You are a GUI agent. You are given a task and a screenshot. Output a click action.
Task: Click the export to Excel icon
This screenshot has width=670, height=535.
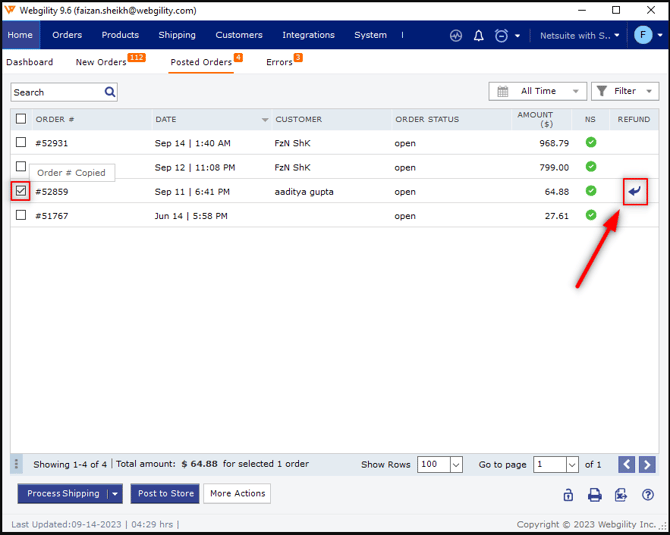coord(621,494)
